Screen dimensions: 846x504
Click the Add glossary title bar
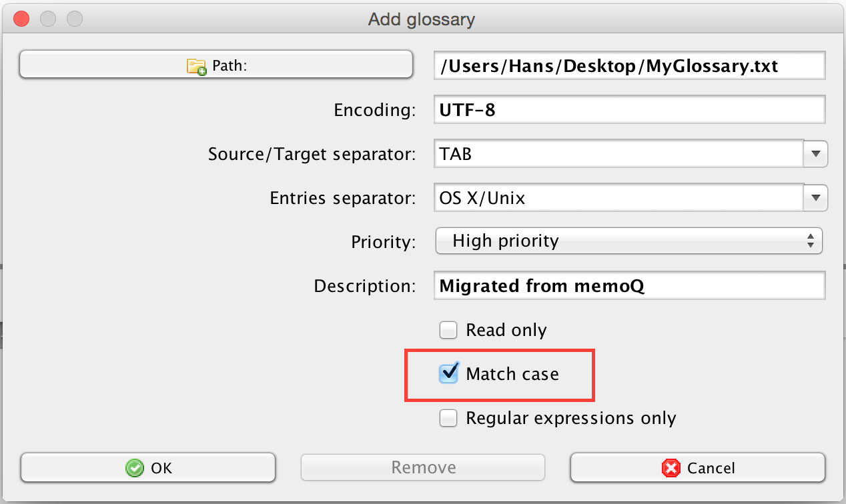click(x=422, y=19)
